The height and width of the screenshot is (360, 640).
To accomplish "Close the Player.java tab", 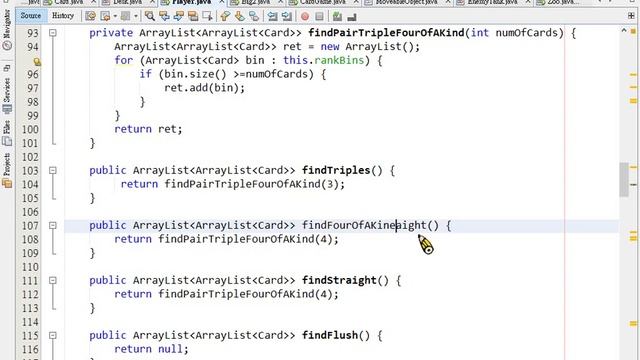I will tap(222, 2).
